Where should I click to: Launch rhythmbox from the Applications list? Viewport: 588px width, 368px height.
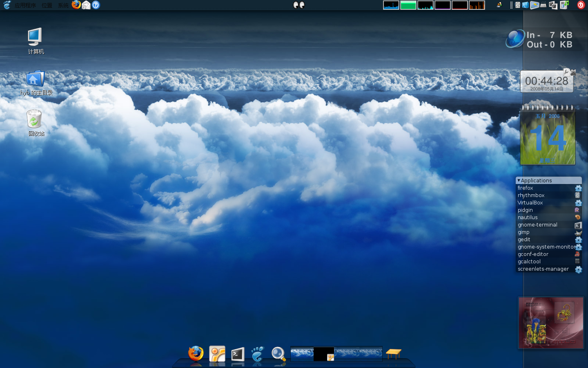click(x=549, y=195)
